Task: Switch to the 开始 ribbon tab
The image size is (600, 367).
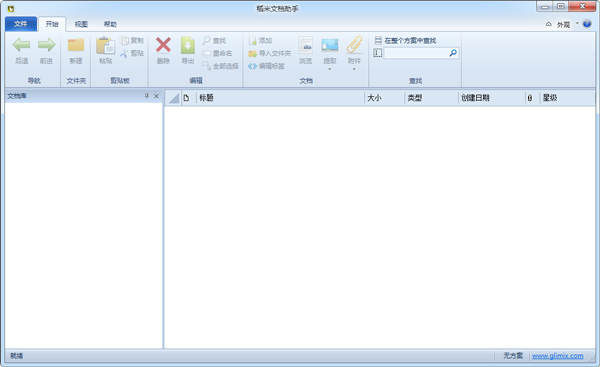Action: coord(52,24)
